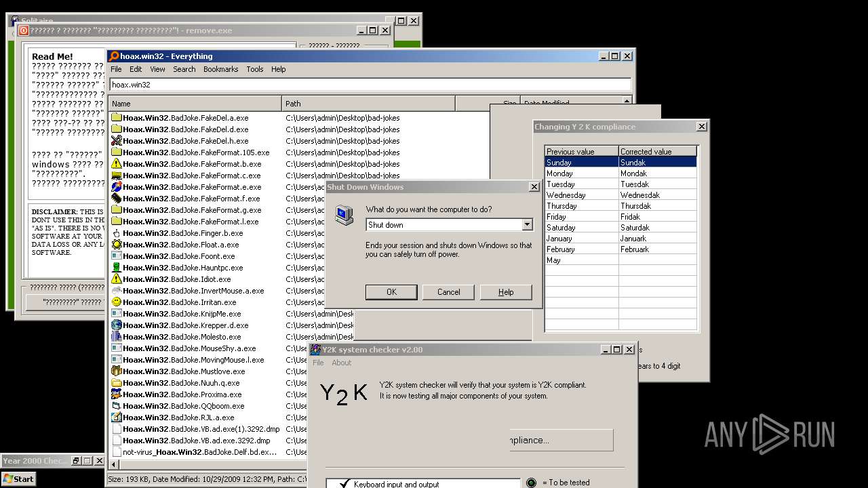Click the Corrected value column header
This screenshot has width=868, height=488.
[x=657, y=151]
